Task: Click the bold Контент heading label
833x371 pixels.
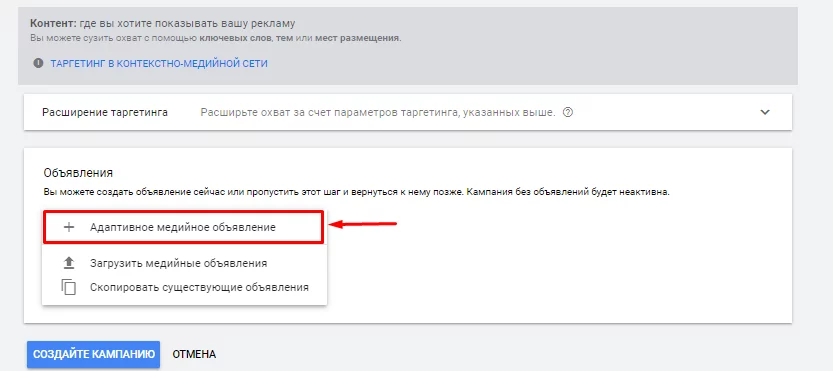Action: pyautogui.click(x=53, y=23)
